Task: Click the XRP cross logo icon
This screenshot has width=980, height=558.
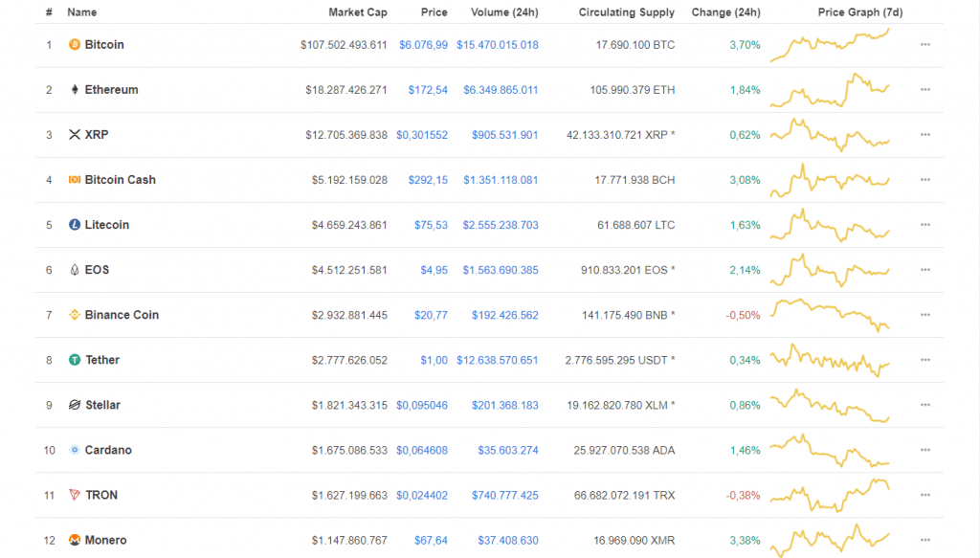Action: (x=75, y=134)
